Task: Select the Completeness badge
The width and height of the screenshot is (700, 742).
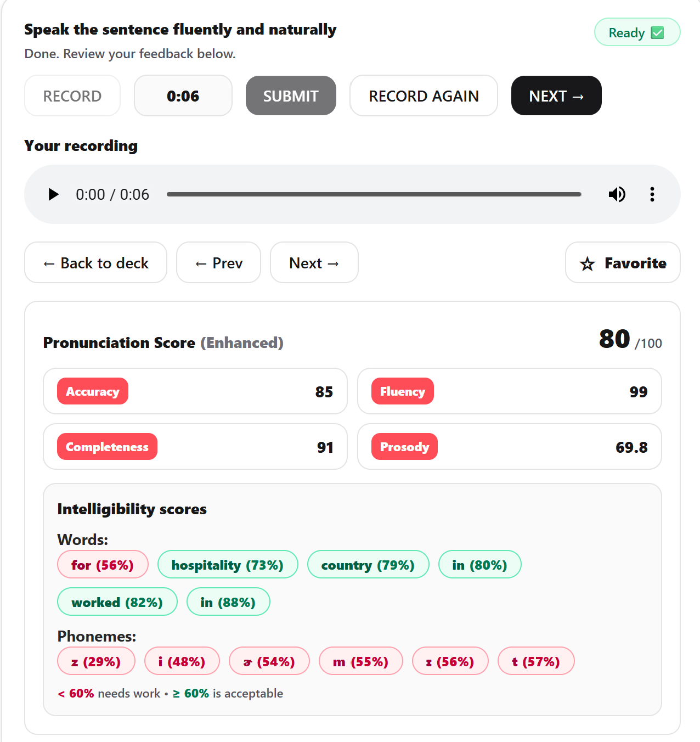Action: point(107,446)
